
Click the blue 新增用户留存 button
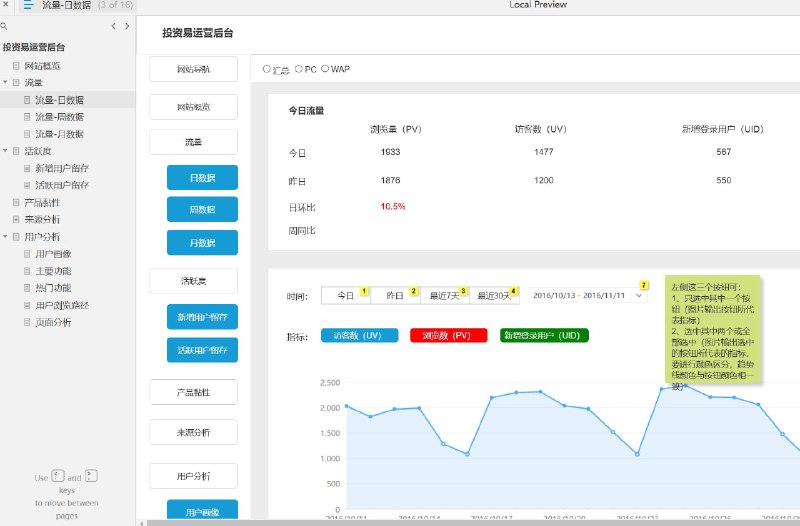[x=202, y=317]
